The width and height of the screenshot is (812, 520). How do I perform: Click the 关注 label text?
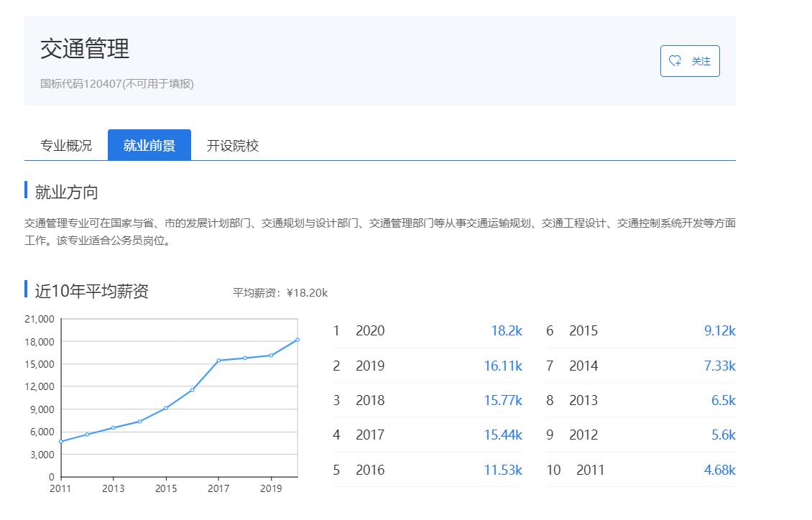[x=701, y=62]
